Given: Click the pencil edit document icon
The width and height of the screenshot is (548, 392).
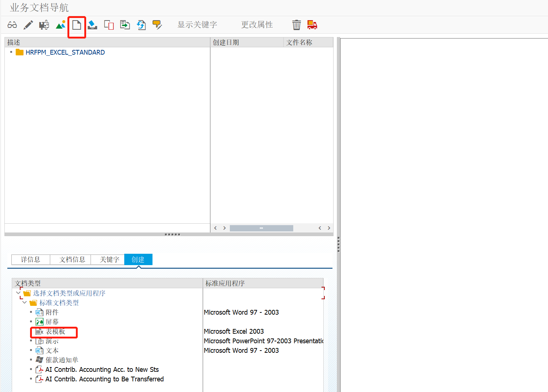Looking at the screenshot, I should (28, 25).
